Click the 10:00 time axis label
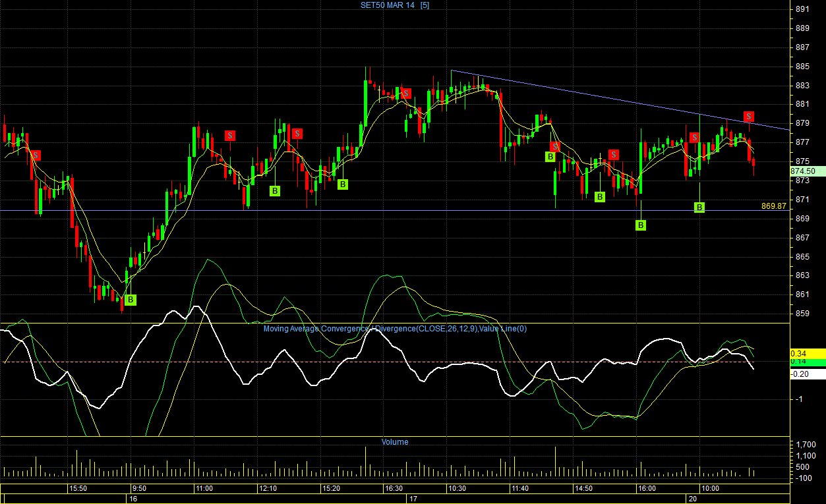The height and width of the screenshot is (504, 826). (x=710, y=489)
